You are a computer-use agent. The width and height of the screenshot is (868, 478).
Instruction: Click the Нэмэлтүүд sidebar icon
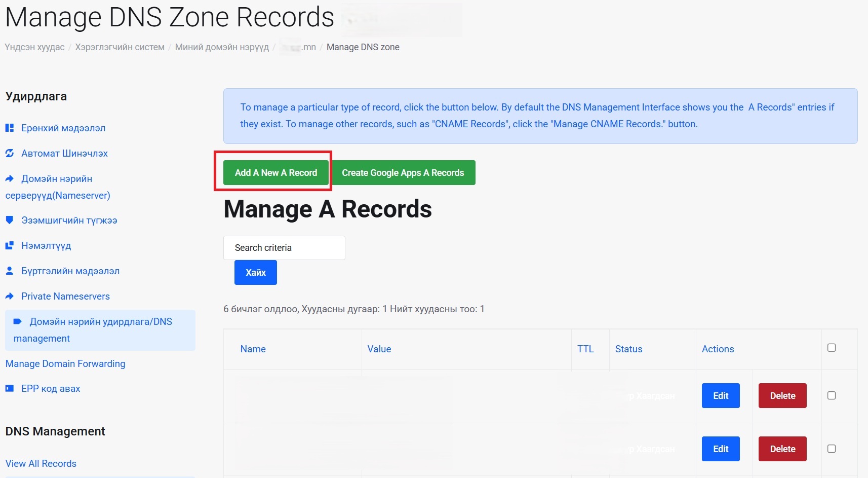10,245
